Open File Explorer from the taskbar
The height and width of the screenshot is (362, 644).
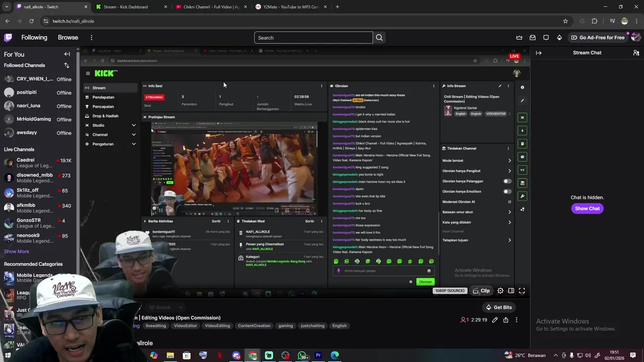[x=170, y=355]
